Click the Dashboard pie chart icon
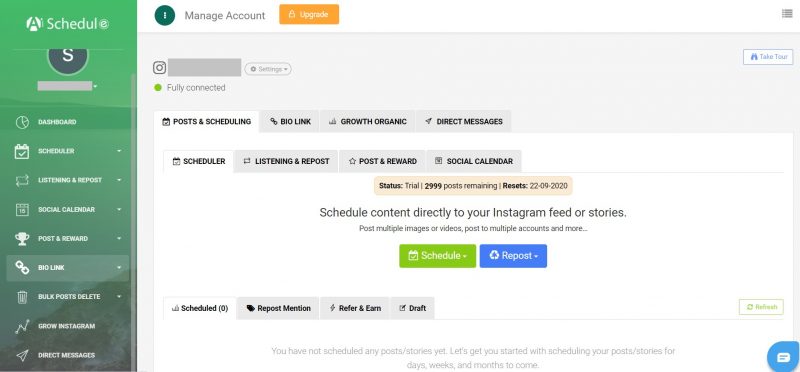This screenshot has width=800, height=372. [22, 122]
